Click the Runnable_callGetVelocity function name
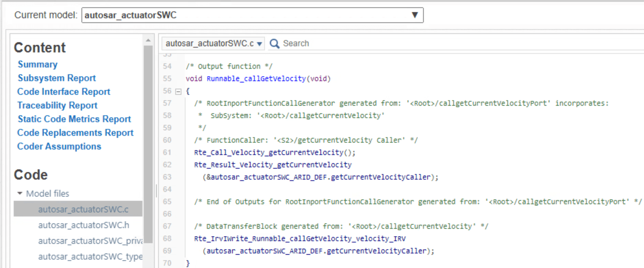This screenshot has height=268, width=644. 256,78
